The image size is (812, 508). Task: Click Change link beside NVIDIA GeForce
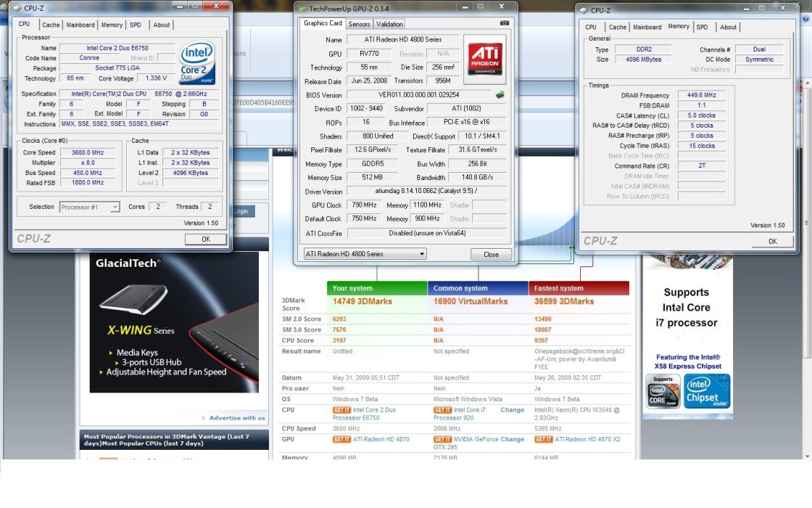(512, 439)
